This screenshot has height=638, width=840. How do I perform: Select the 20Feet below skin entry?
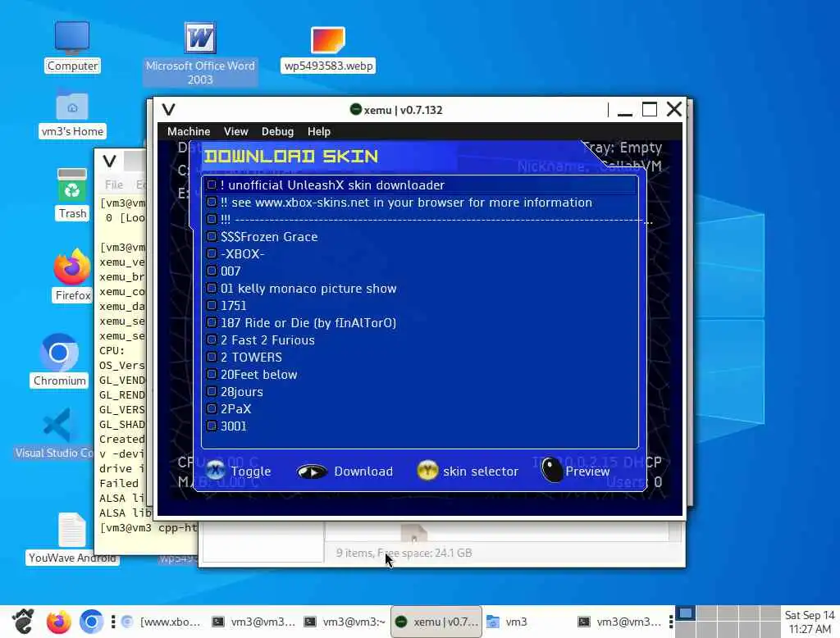[421, 375]
